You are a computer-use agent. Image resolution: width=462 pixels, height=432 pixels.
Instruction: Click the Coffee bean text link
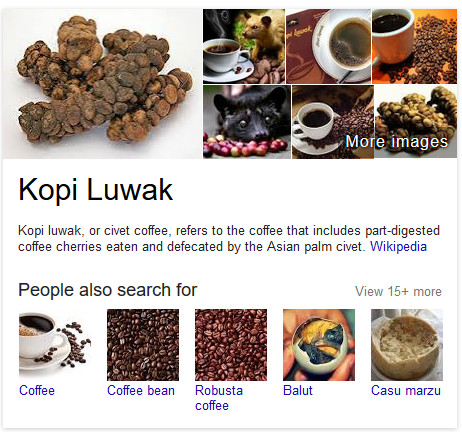click(x=141, y=390)
